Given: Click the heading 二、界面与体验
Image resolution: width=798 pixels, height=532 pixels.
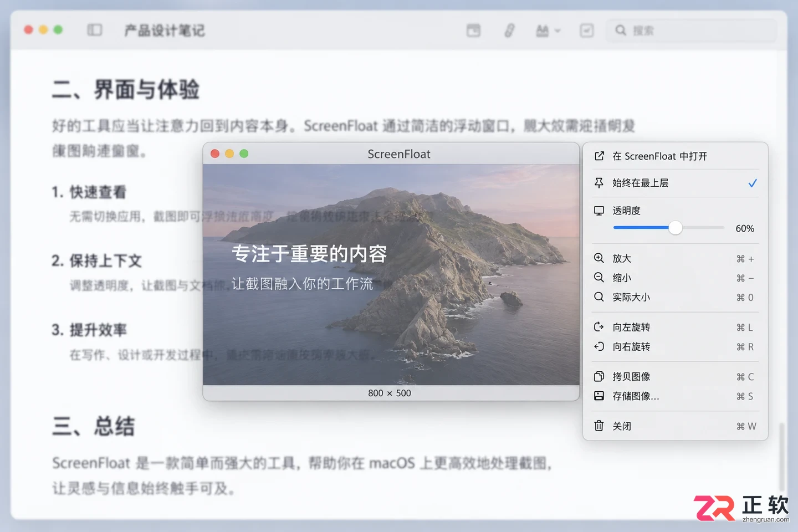Looking at the screenshot, I should tap(126, 89).
